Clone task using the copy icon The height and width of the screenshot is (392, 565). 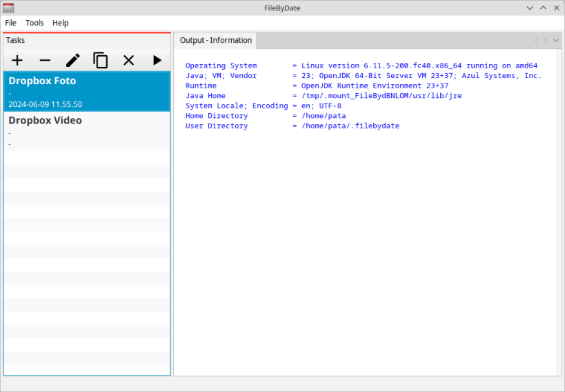101,60
